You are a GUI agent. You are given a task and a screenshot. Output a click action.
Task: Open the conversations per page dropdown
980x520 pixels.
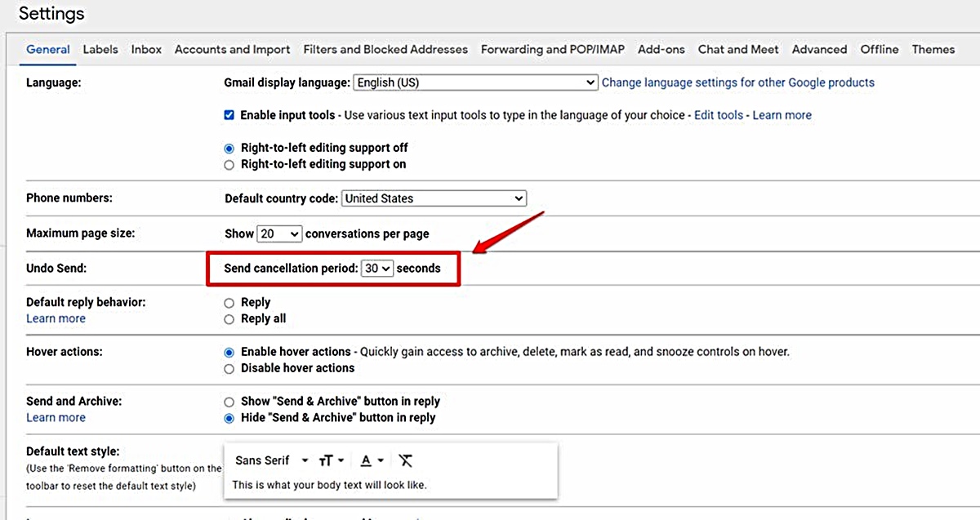279,233
